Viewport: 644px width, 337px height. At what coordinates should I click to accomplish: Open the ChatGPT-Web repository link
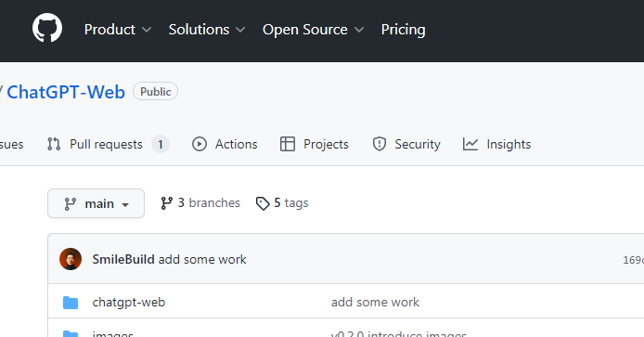[66, 92]
